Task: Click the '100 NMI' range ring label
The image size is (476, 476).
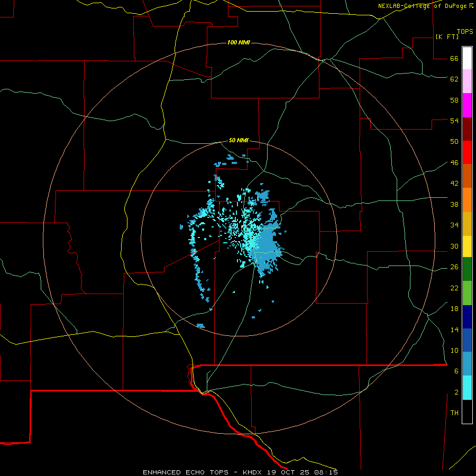Action: [239, 42]
